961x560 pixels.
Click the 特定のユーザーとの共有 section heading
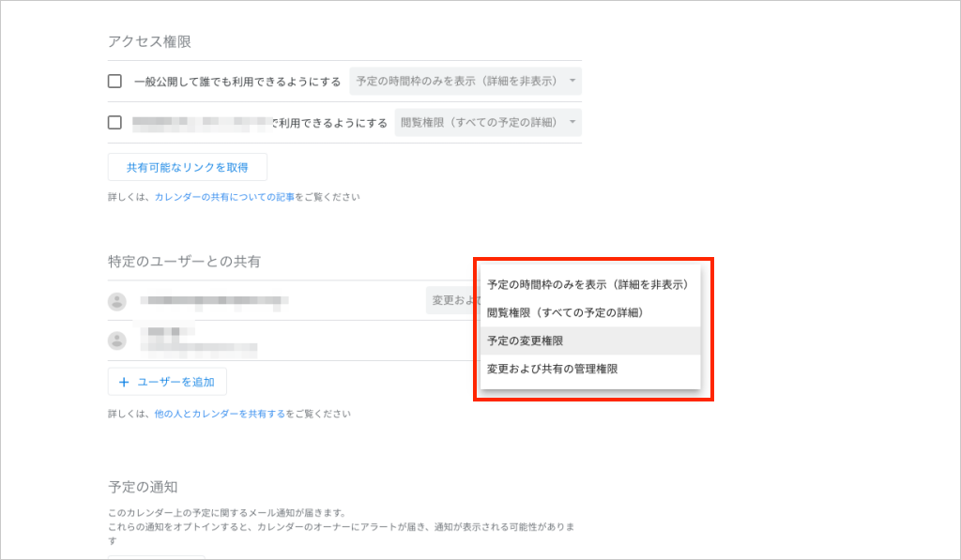[x=184, y=262]
